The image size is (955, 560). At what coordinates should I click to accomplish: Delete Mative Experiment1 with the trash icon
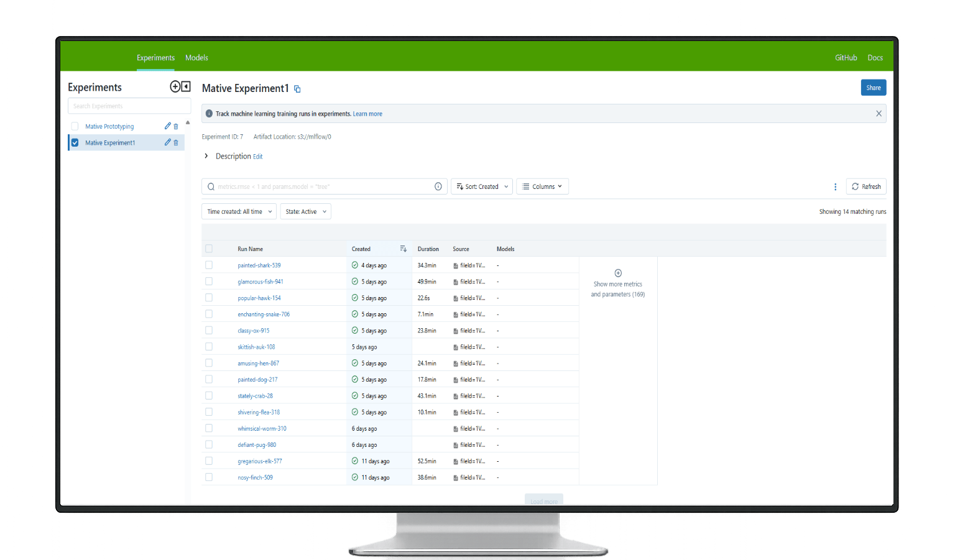pyautogui.click(x=175, y=142)
